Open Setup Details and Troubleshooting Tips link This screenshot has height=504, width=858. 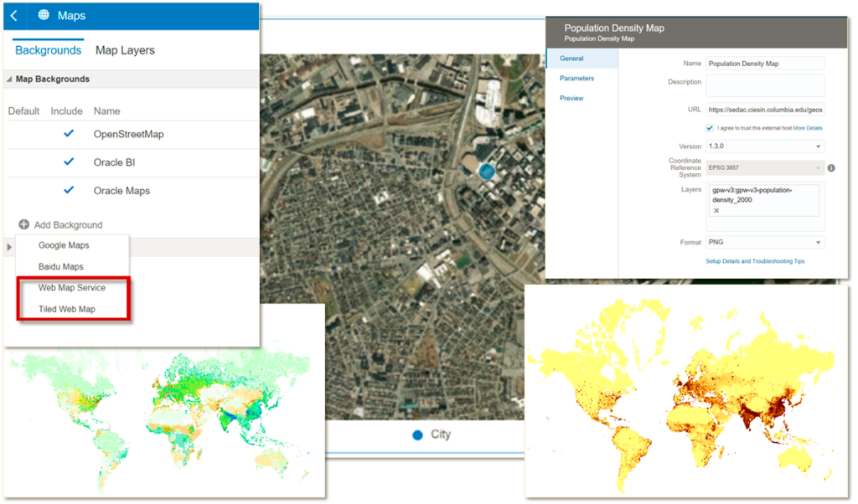click(755, 261)
